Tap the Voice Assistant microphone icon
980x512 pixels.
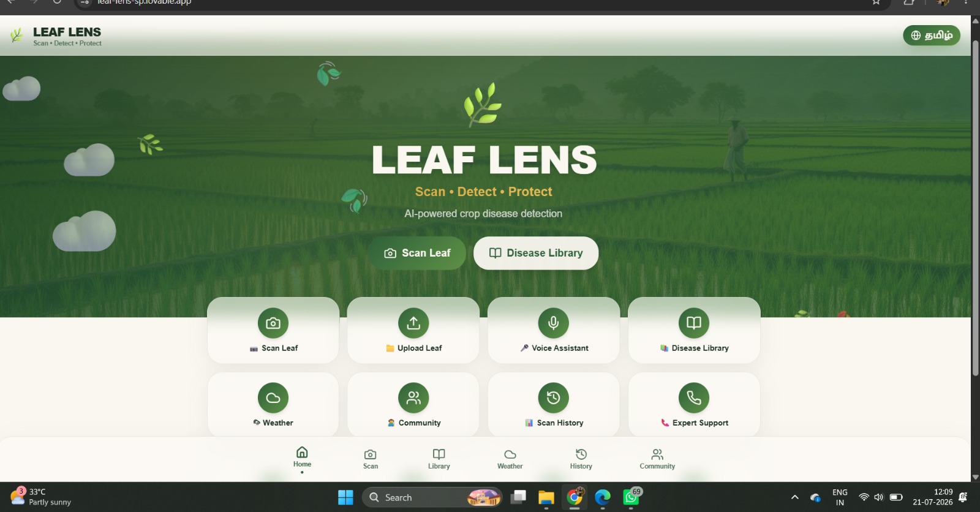pos(554,323)
